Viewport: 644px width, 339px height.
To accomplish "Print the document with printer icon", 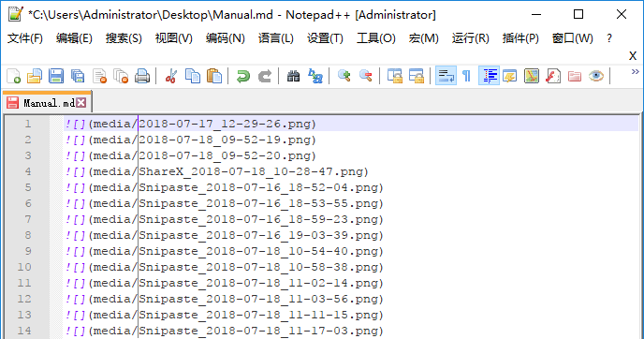I will coord(142,77).
